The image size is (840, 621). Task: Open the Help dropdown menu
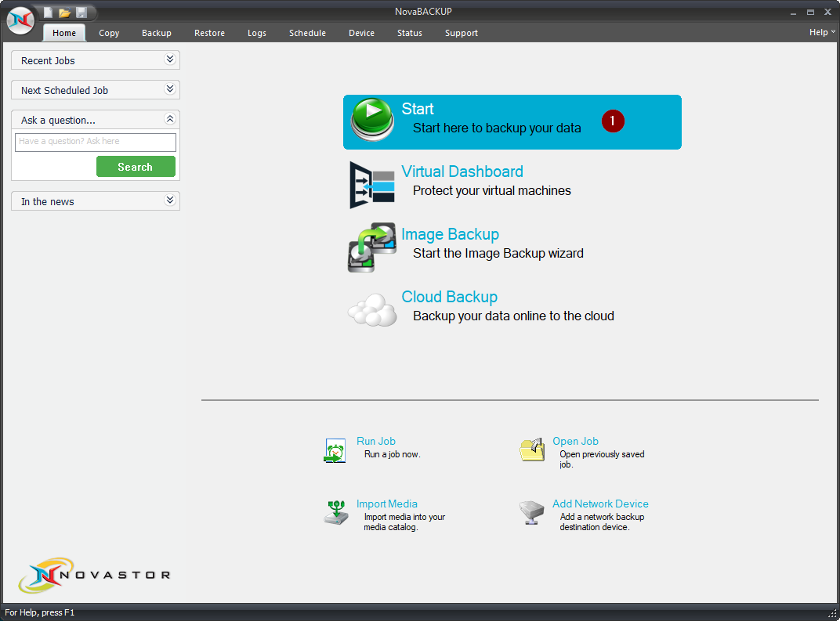(822, 32)
